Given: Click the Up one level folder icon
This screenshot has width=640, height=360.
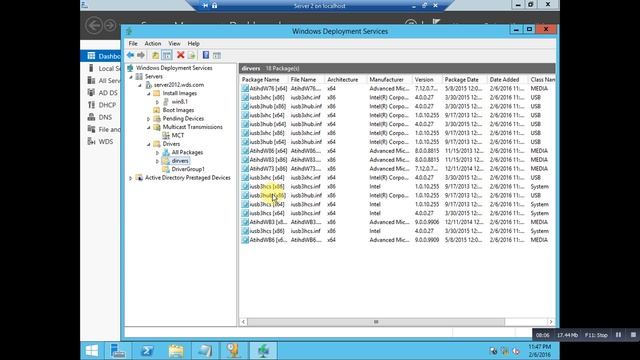Looking at the screenshot, I should (155, 55).
